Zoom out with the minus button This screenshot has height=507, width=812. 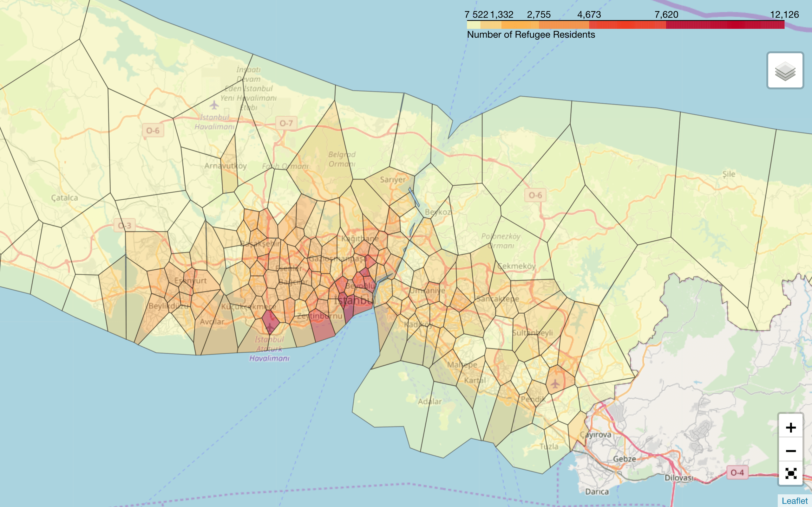(790, 451)
